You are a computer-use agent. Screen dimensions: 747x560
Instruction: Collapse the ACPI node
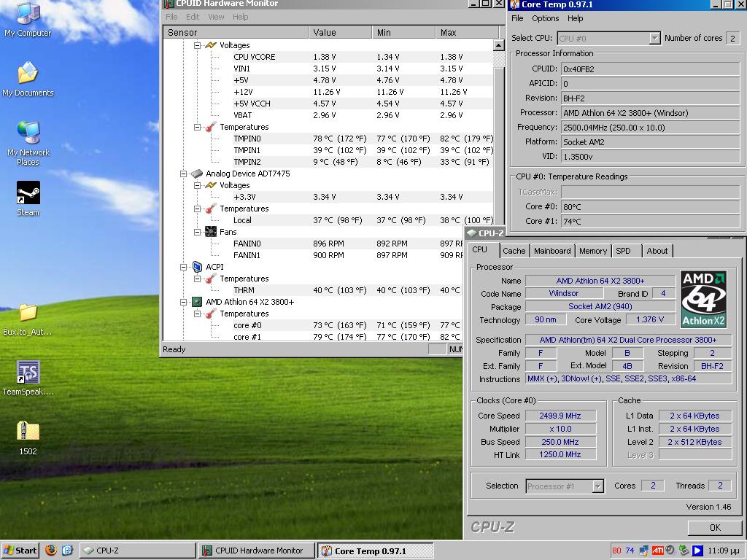[183, 267]
